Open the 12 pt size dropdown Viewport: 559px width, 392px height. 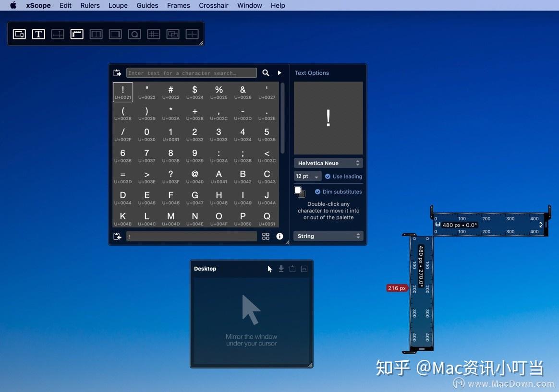pos(307,176)
